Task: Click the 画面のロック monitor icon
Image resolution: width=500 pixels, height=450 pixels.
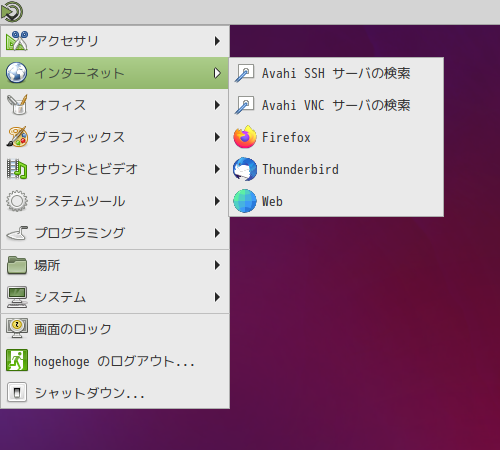Action: coord(17,329)
